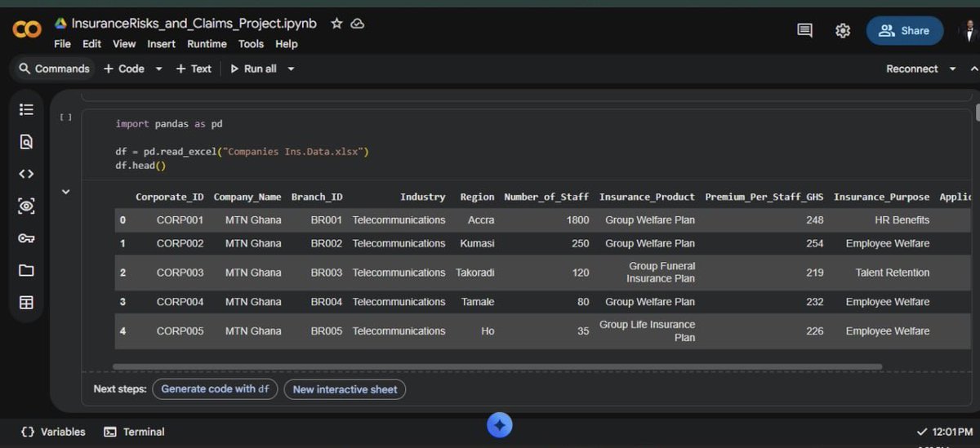Image resolution: width=980 pixels, height=448 pixels.
Task: Click the Corporate_ID column header
Action: coord(169,197)
